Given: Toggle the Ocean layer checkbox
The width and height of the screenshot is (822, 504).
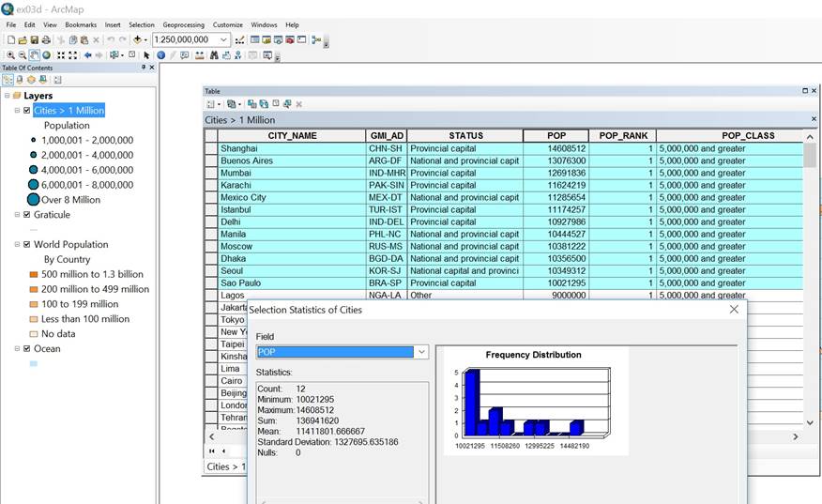Looking at the screenshot, I should (x=26, y=348).
